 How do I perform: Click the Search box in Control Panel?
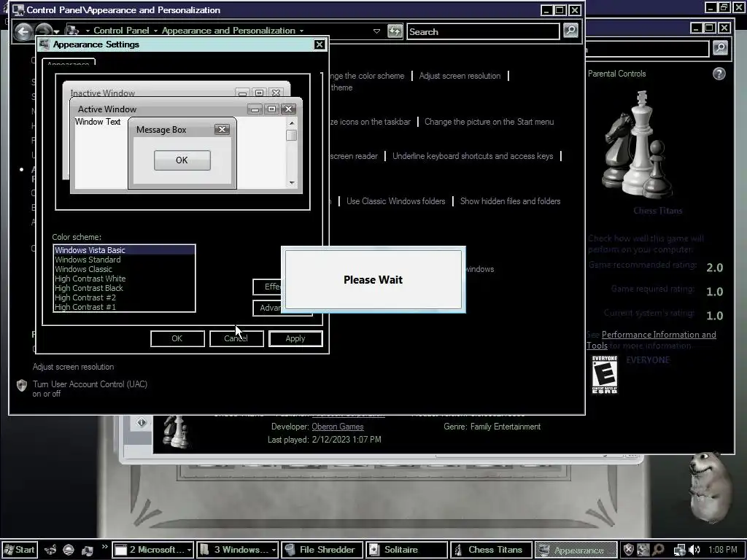[483, 31]
